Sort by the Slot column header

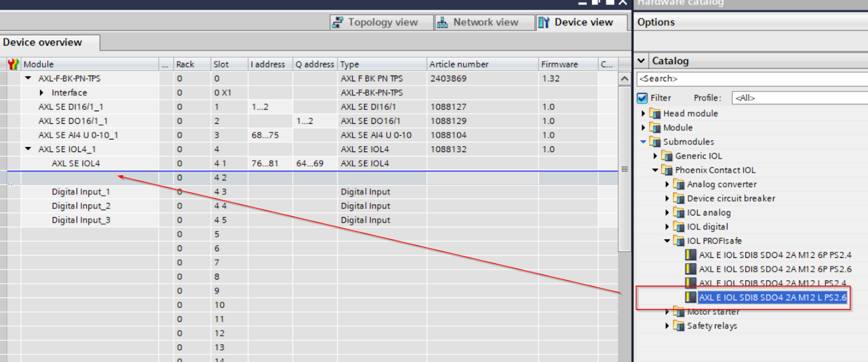[229, 64]
